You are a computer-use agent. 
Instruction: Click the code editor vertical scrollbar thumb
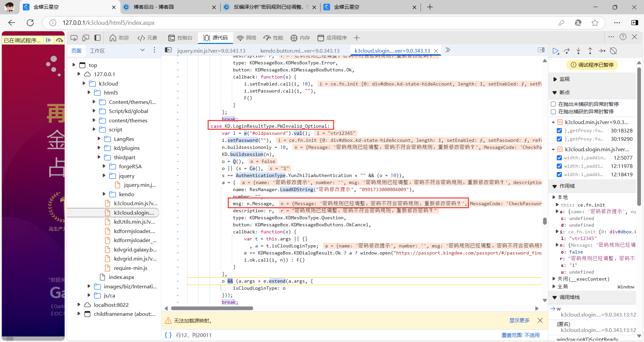point(545,221)
